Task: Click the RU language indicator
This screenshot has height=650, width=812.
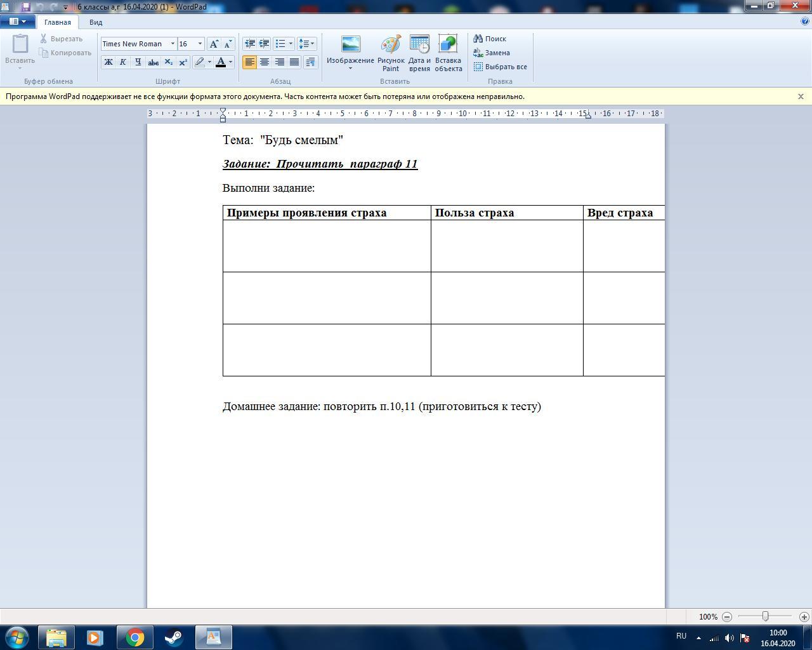Action: pos(681,636)
